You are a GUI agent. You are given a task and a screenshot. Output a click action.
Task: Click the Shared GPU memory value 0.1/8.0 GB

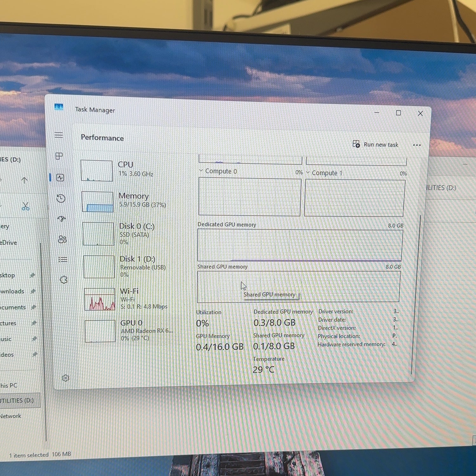[274, 346]
